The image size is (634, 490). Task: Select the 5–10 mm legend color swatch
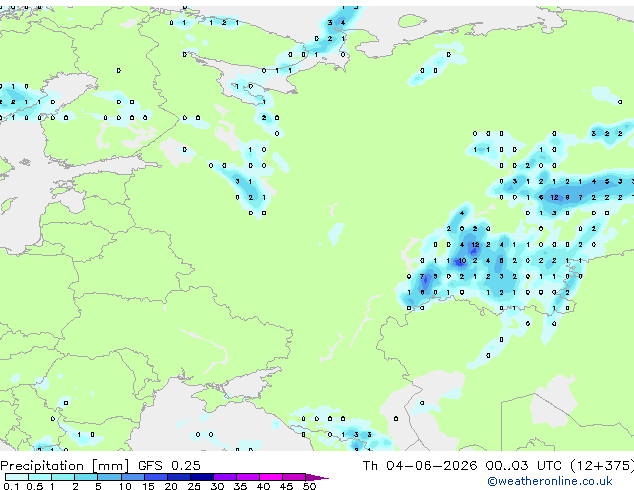[109, 477]
